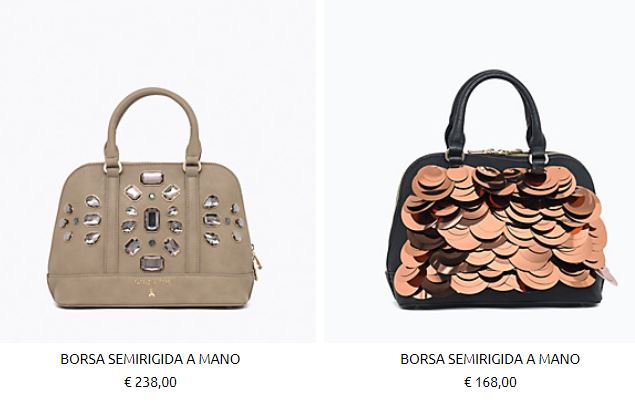Click the topmost rectangular gem on beige bag
The height and width of the screenshot is (420, 635).
click(x=151, y=178)
